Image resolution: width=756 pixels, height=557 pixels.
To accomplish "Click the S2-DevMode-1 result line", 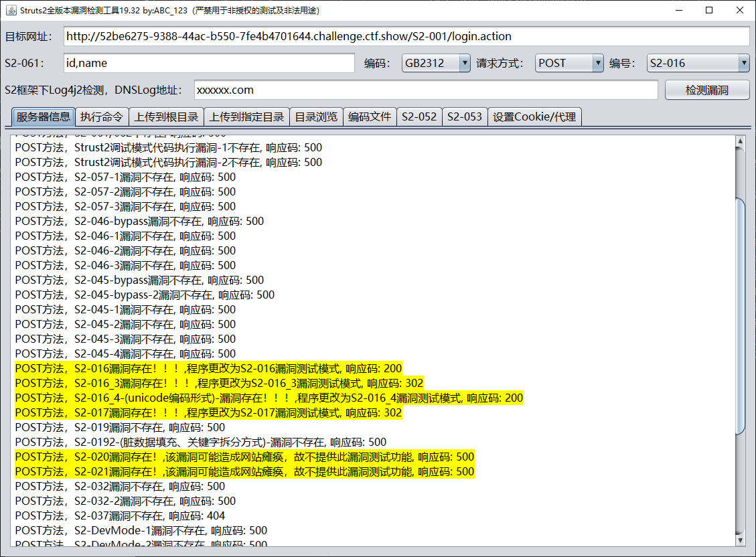I will (141, 530).
